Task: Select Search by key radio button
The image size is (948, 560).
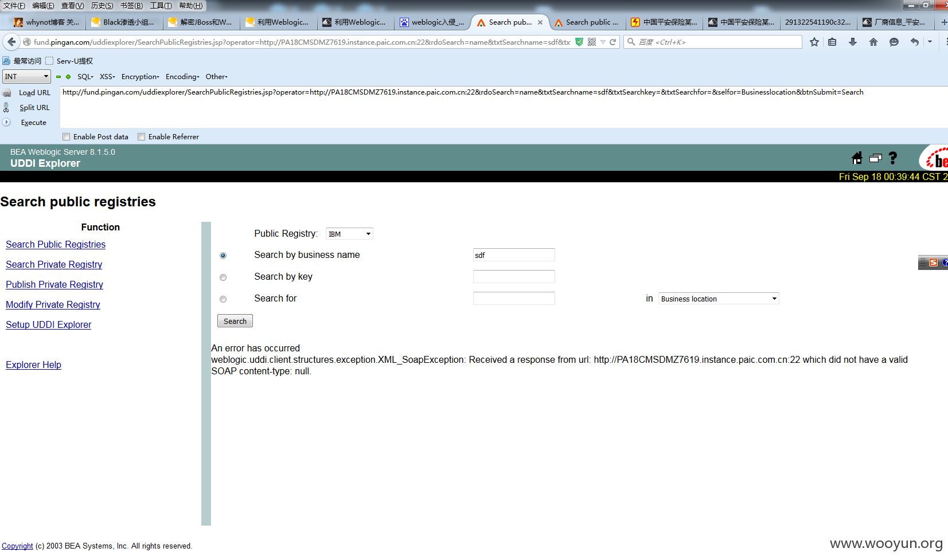Action: click(223, 277)
